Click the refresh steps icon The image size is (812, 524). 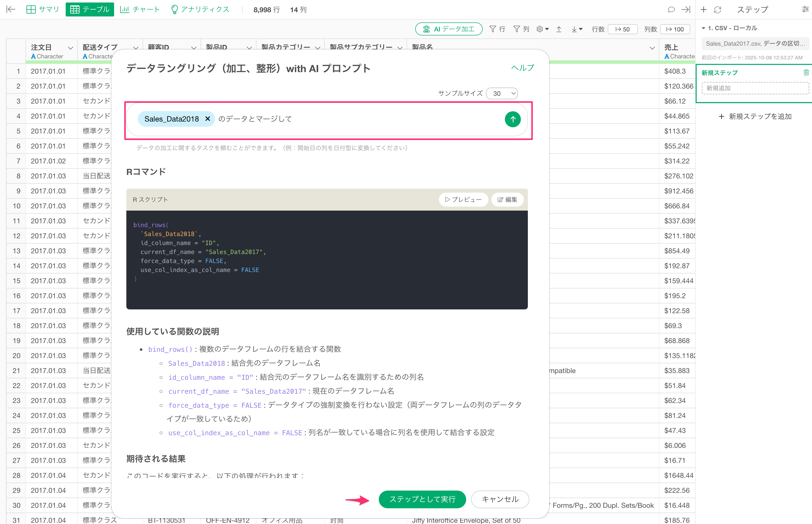(x=717, y=9)
